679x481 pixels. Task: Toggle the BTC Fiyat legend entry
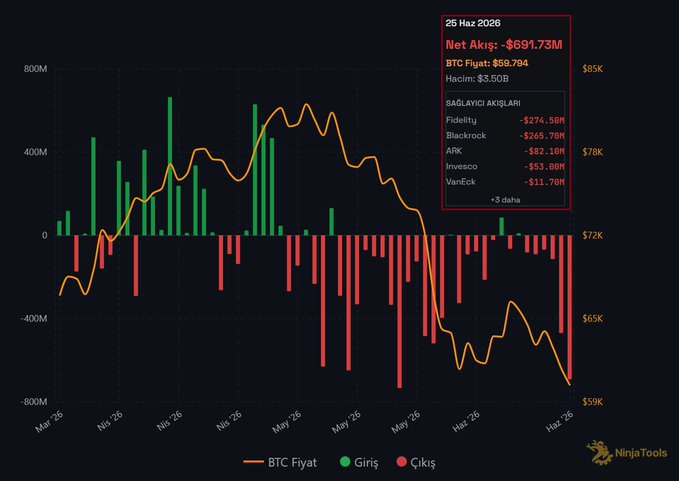click(x=280, y=462)
